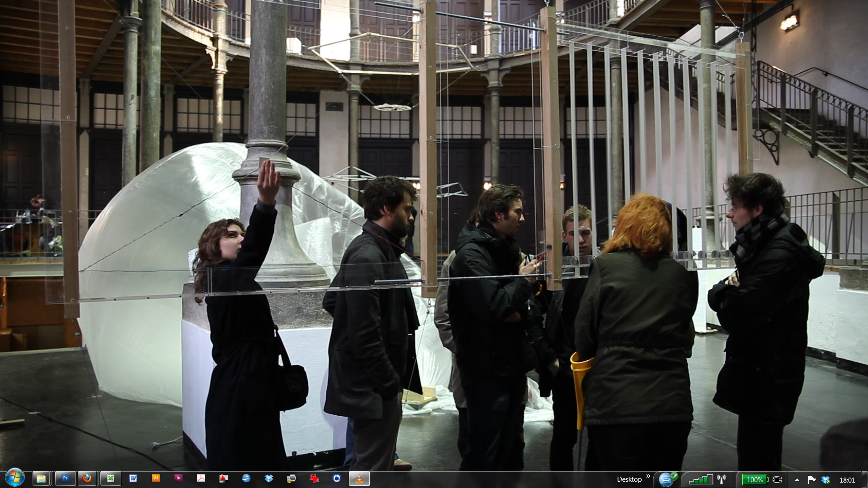
Task: Open the Action Center flag icon
Action: pyautogui.click(x=811, y=480)
